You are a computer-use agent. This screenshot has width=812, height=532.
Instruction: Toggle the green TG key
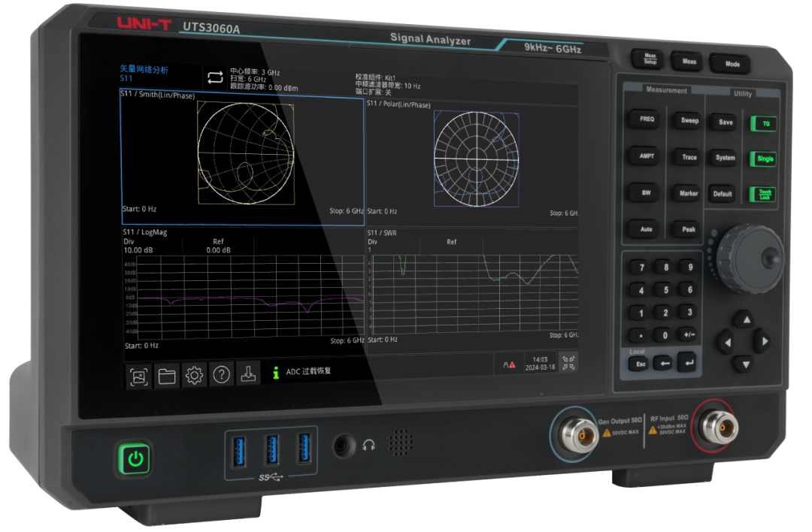click(x=765, y=124)
